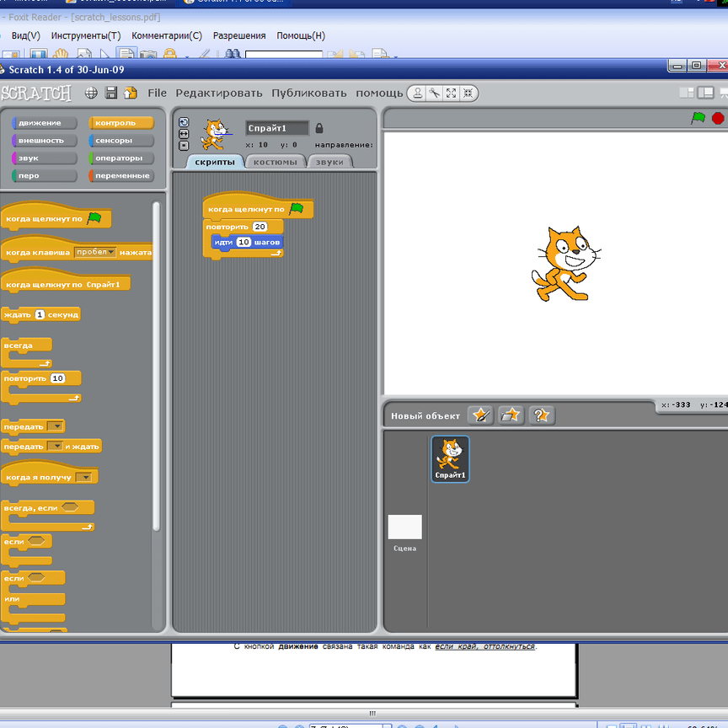Viewport: 728px width, 728px height.
Task: Open the движение block category
Action: click(x=44, y=123)
